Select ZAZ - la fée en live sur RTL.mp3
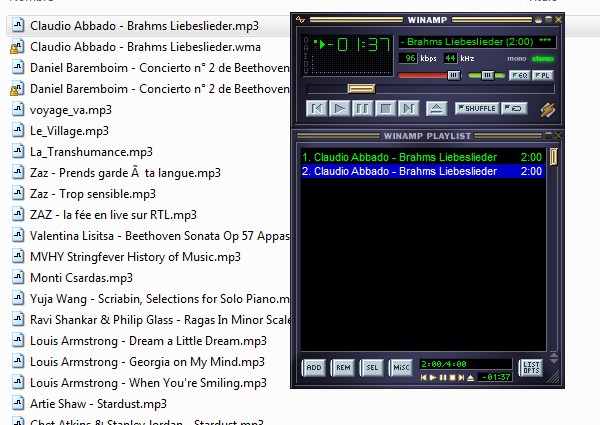The height and width of the screenshot is (425, 600). pos(113,215)
